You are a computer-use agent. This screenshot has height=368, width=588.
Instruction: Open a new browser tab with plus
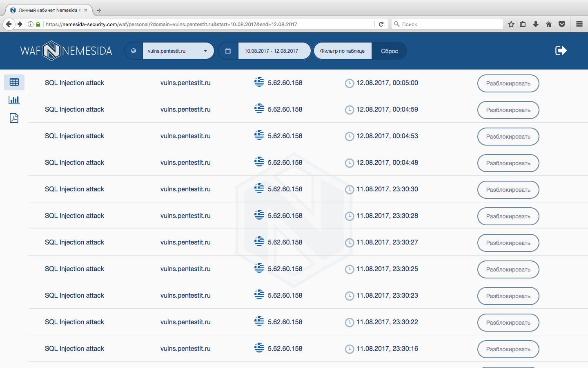99,10
